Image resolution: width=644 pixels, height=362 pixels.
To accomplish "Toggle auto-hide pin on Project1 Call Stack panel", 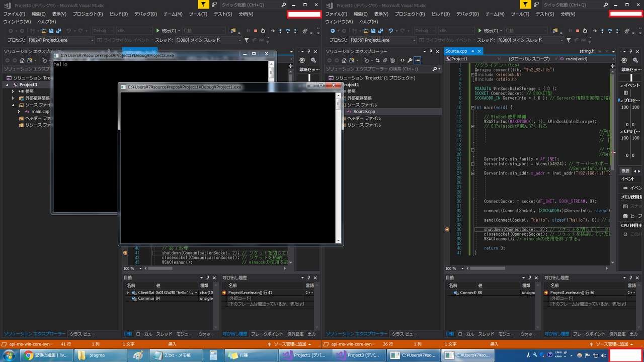I will [629, 278].
